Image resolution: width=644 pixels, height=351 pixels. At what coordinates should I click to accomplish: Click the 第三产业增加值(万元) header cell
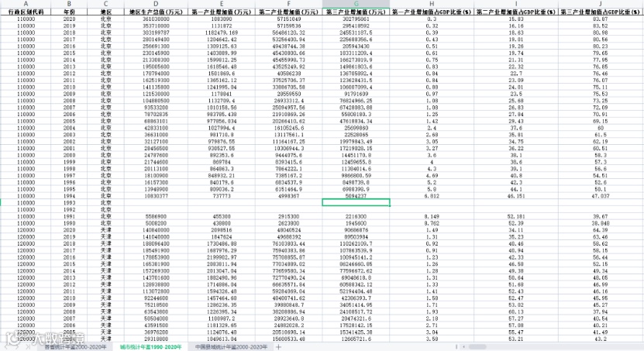pyautogui.click(x=356, y=12)
